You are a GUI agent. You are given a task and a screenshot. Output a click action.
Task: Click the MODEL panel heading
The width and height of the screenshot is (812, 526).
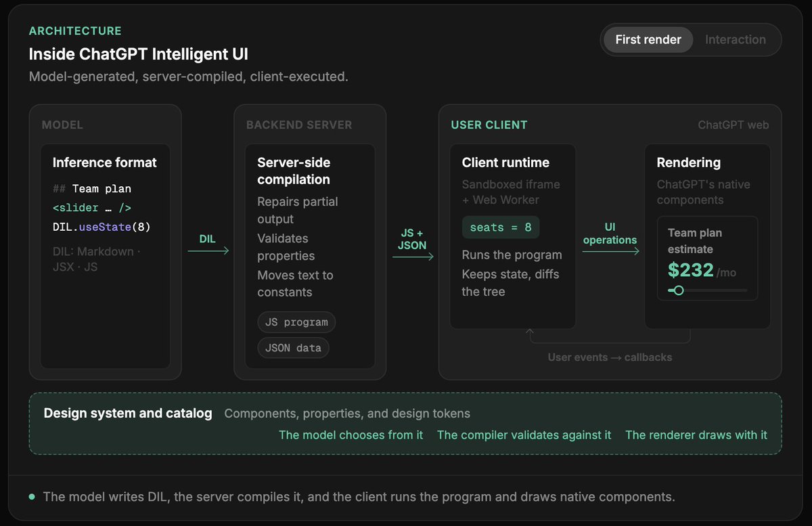click(x=62, y=125)
